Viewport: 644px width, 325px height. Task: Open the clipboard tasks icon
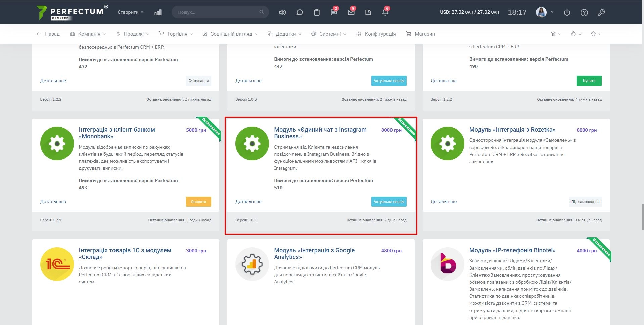click(x=317, y=12)
